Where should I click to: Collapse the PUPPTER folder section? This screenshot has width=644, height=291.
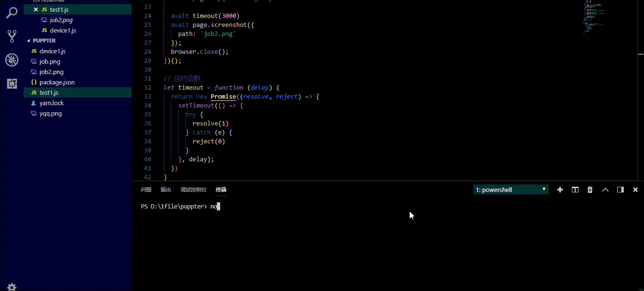pyautogui.click(x=44, y=41)
